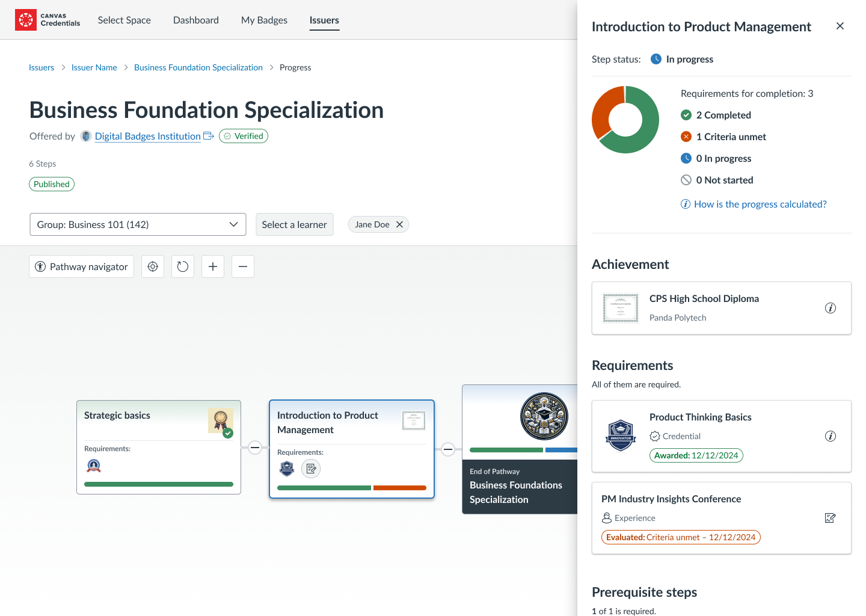Close the Introduction to Product Management panel

coord(840,26)
